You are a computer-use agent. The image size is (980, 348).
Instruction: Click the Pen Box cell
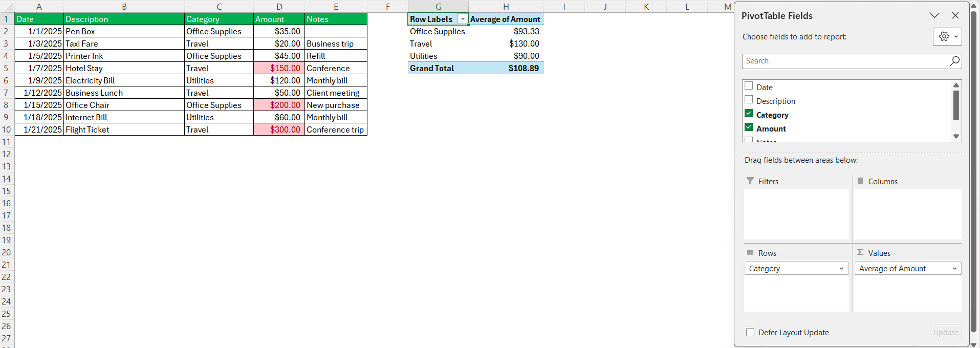coord(124,31)
